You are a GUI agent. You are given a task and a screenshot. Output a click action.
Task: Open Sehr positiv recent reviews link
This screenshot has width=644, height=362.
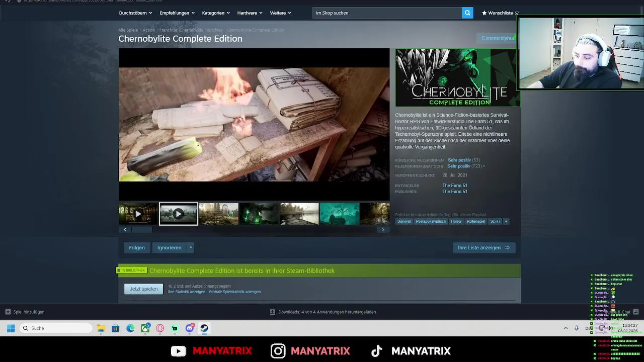click(x=459, y=160)
